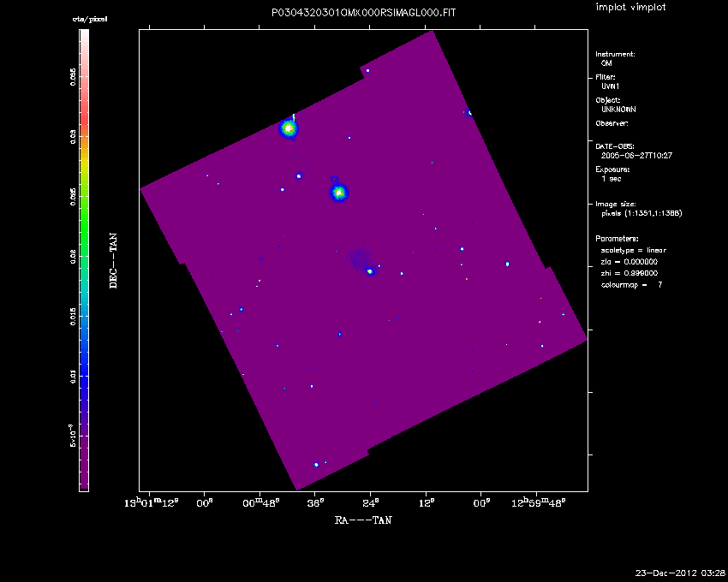
Task: Pick the red band of the colour bar
Action: (84, 118)
